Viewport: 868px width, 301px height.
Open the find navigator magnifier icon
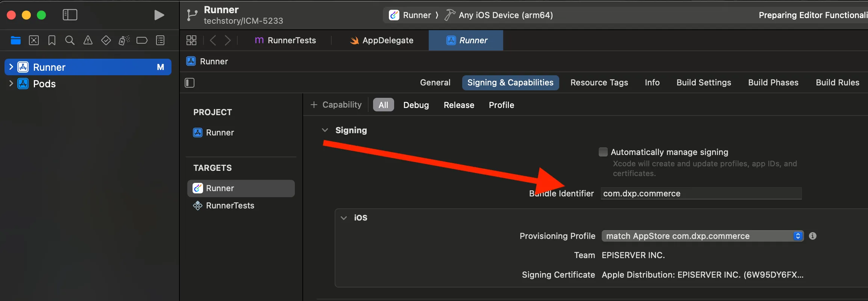pos(70,40)
